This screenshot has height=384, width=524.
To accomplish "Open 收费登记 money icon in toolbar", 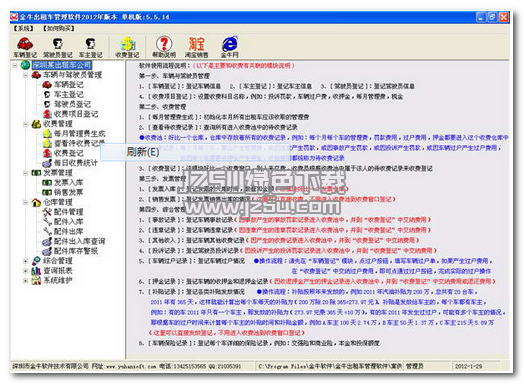I will pyautogui.click(x=127, y=47).
